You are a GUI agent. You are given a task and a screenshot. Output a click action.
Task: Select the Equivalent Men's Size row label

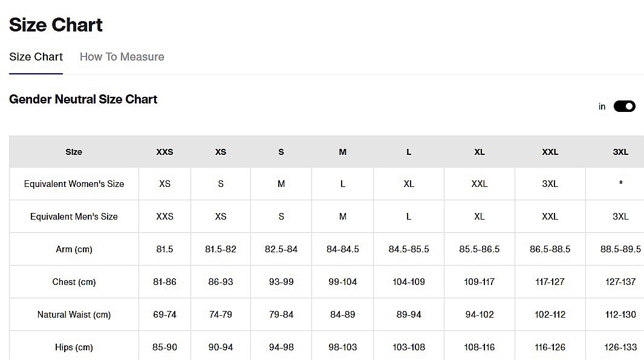point(74,217)
